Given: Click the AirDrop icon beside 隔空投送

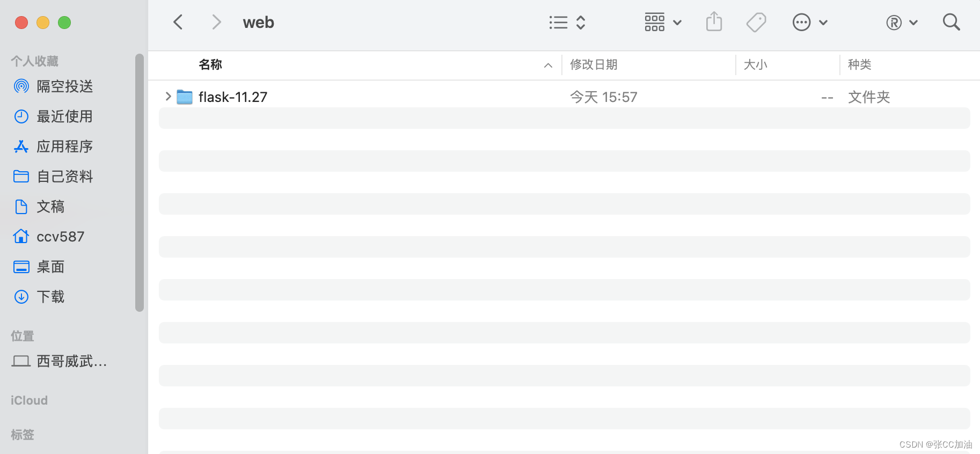Looking at the screenshot, I should pos(21,86).
